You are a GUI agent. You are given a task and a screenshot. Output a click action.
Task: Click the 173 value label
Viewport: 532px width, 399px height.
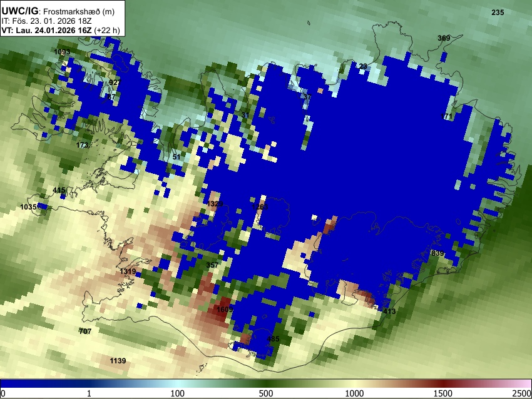(x=82, y=145)
